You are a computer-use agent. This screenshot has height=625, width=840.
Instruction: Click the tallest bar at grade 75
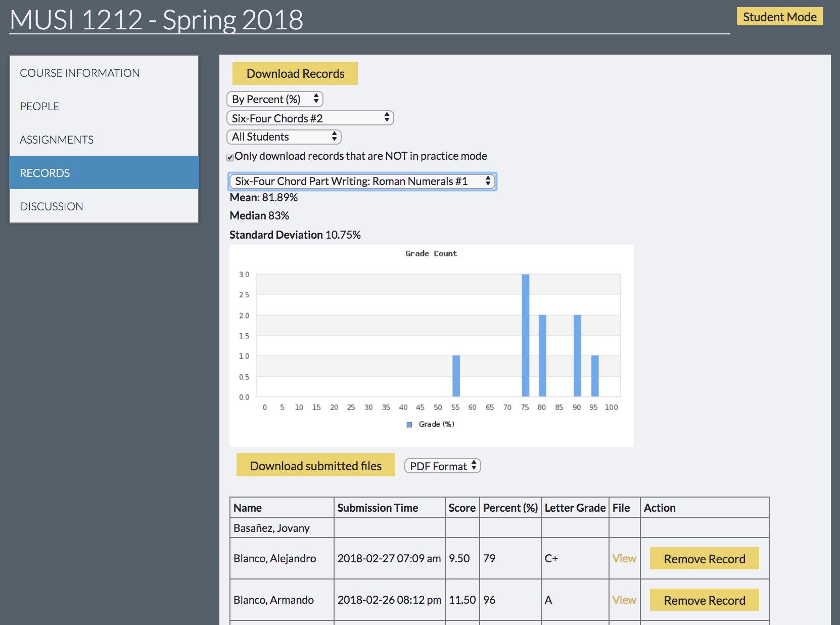(525, 335)
